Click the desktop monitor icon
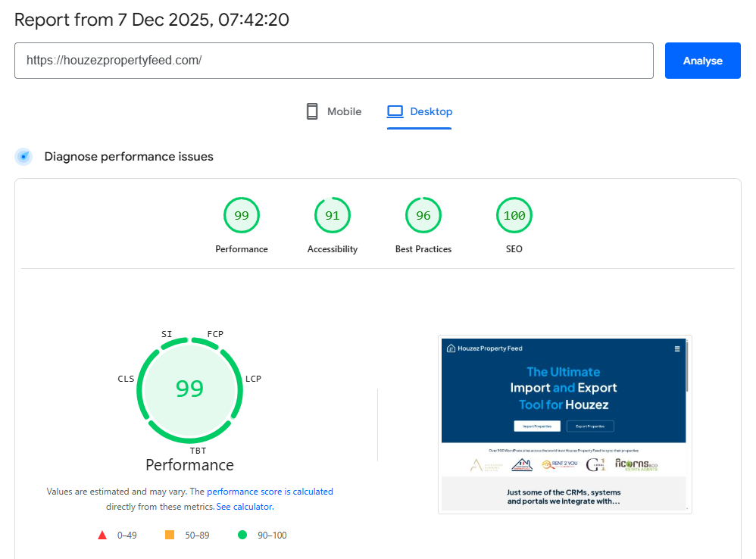The image size is (756, 559). (395, 111)
